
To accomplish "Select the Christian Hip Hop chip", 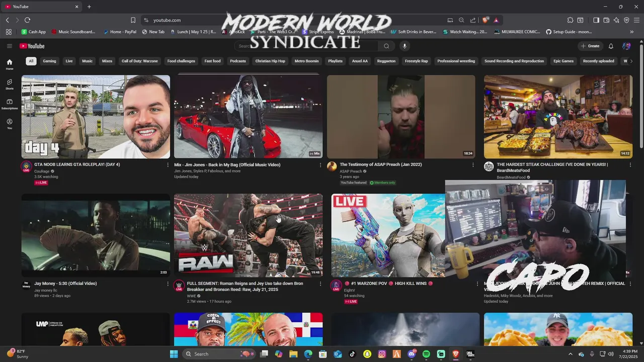I will (270, 61).
